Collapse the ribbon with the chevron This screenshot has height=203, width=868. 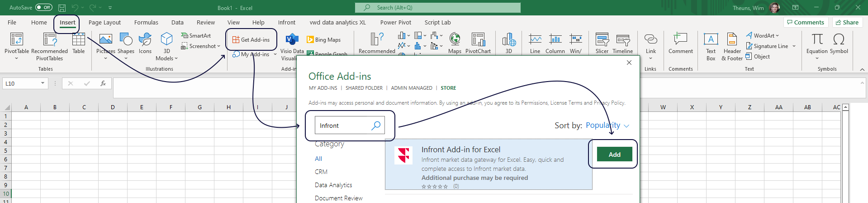click(x=862, y=69)
